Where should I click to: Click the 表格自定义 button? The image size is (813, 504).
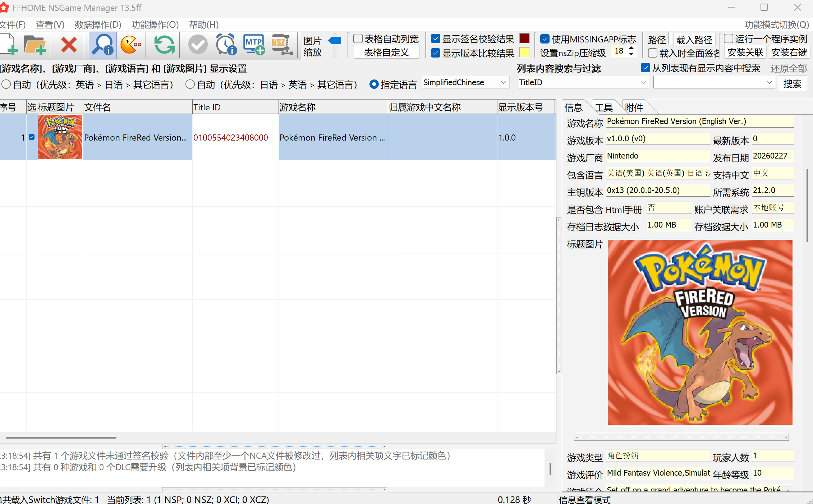click(386, 52)
